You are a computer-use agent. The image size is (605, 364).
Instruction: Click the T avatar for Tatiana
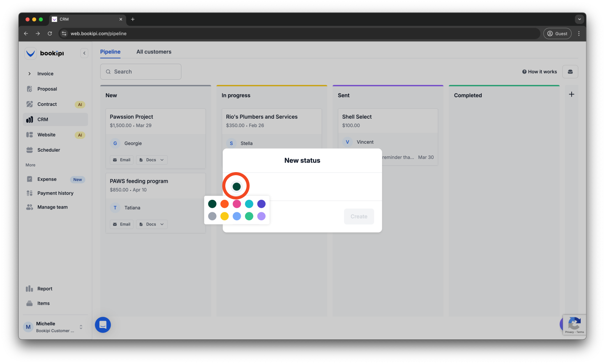tap(115, 208)
